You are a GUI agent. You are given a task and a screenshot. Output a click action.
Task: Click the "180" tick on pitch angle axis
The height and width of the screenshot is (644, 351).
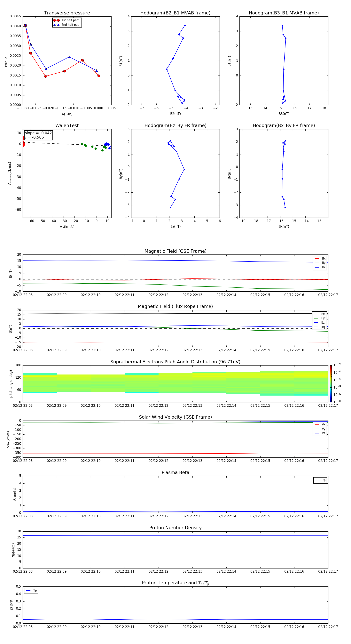[x=18, y=365]
